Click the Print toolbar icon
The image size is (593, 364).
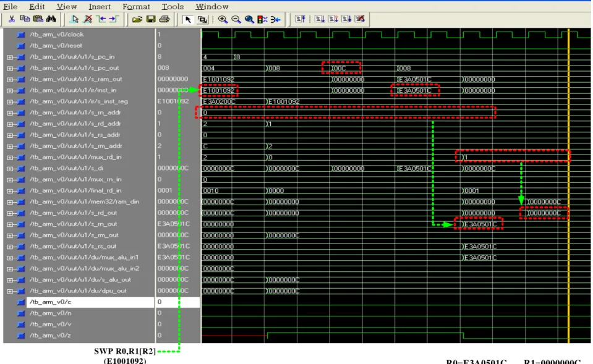click(x=164, y=19)
